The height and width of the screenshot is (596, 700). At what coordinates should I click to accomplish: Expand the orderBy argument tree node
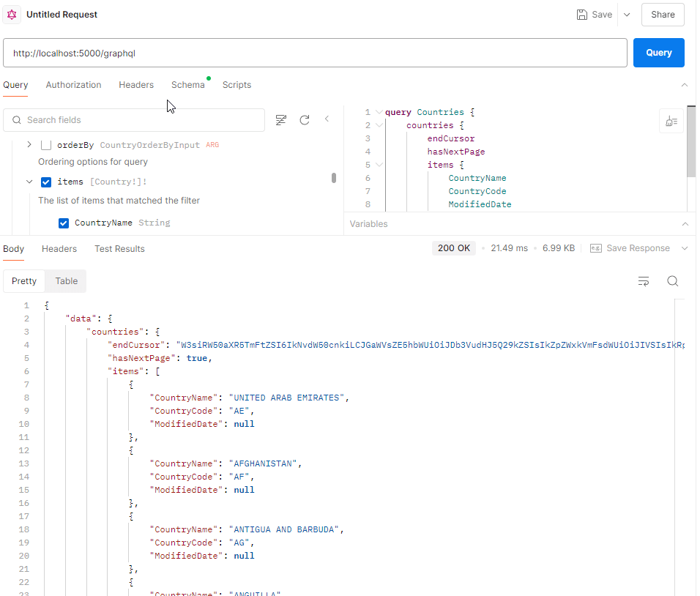click(29, 145)
